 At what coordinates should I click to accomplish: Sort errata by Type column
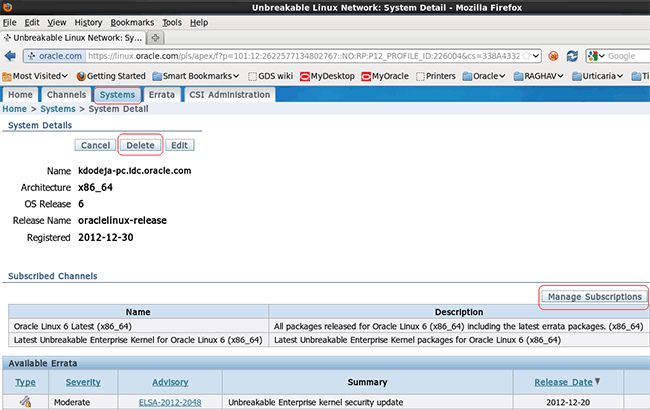click(25, 382)
